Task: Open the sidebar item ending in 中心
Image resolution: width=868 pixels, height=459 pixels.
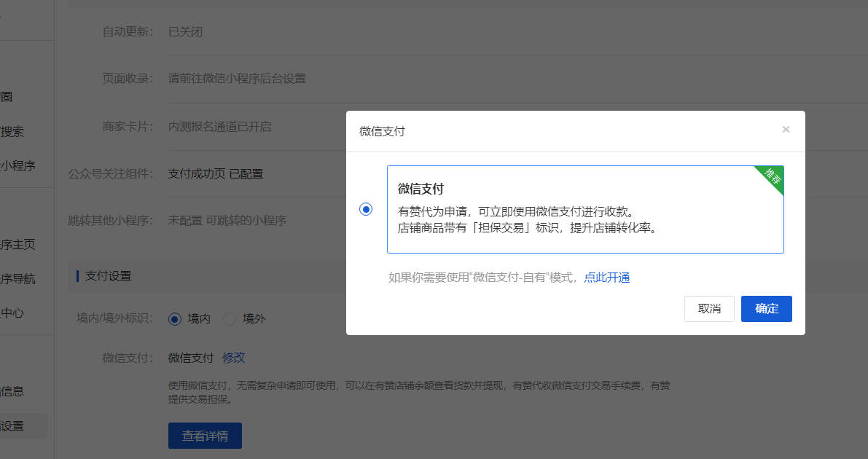Action: pos(12,313)
